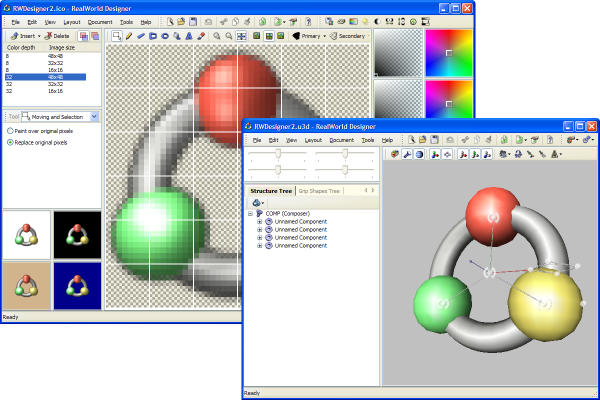Screen dimensions: 600x400
Task: Open the Primary color dropdown arrow
Action: pyautogui.click(x=324, y=36)
